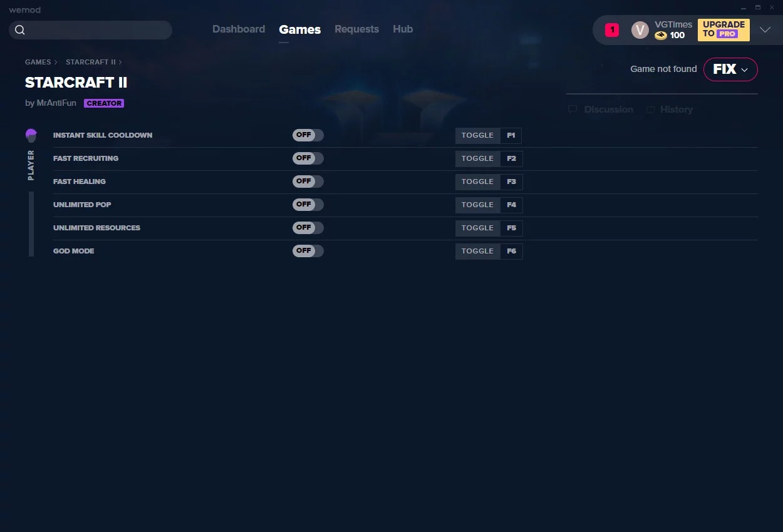Click the purple Player category icon
Image resolution: width=783 pixels, height=532 pixels.
coord(31,135)
